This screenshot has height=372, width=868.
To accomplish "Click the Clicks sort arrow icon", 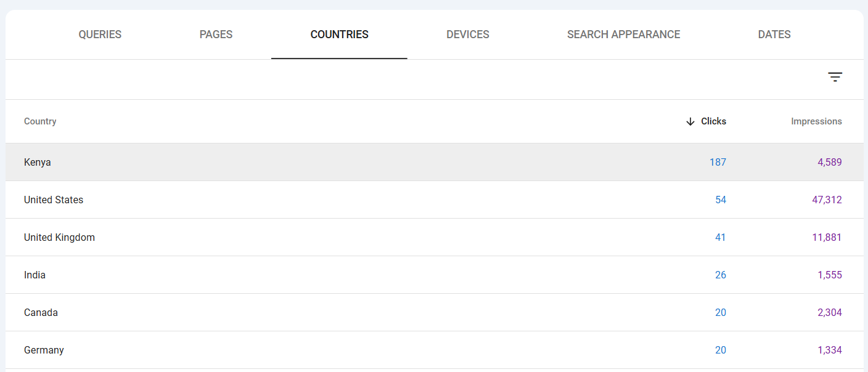I will [690, 121].
